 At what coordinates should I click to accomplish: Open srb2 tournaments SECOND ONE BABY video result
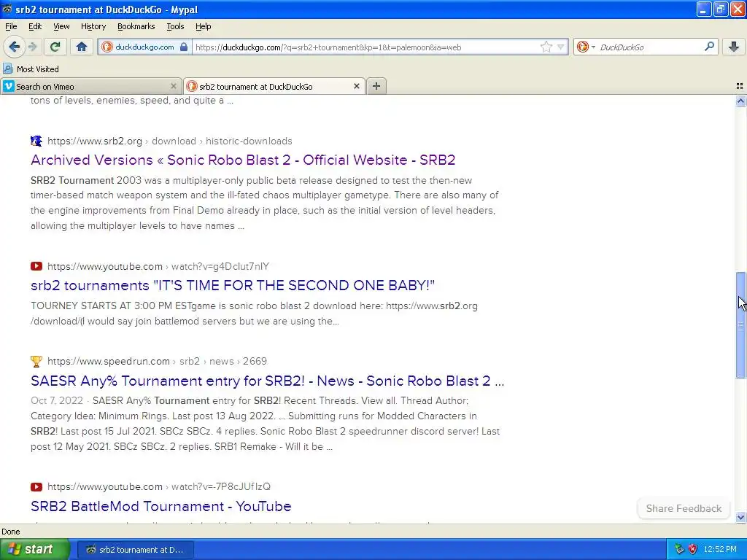[x=233, y=285]
